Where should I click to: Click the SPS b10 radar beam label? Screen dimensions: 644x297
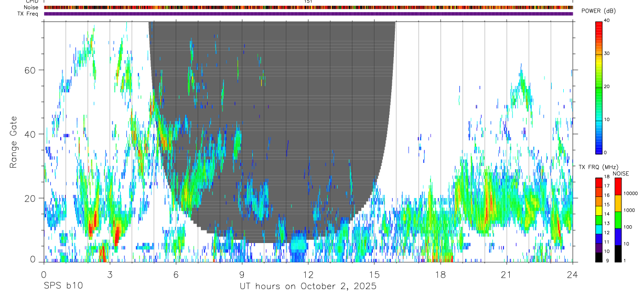(x=63, y=286)
